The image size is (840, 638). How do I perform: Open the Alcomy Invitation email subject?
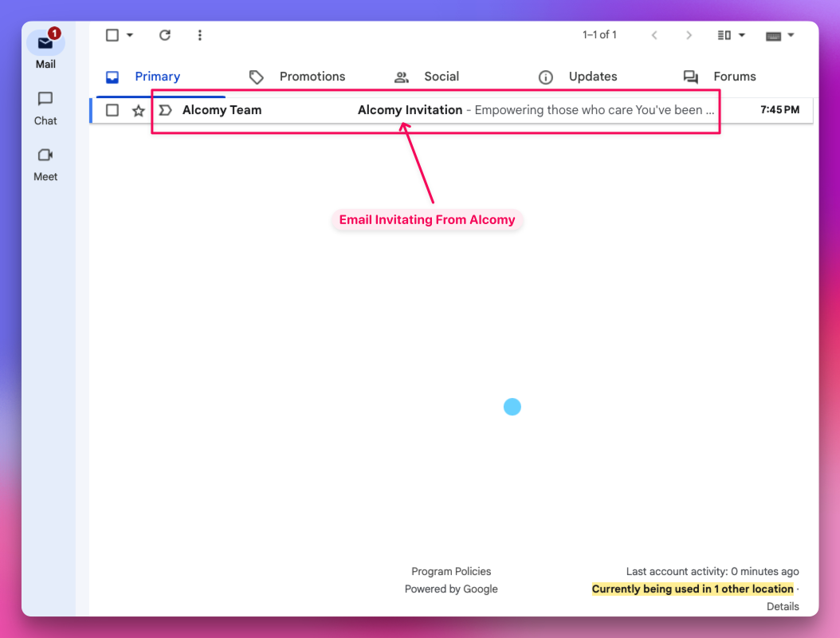point(410,110)
